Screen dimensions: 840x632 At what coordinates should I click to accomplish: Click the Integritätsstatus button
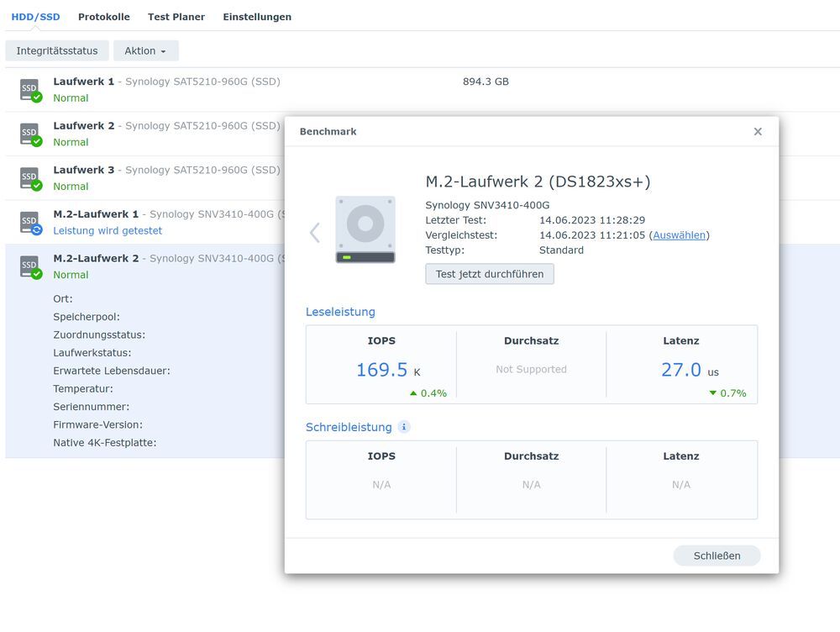tap(57, 51)
